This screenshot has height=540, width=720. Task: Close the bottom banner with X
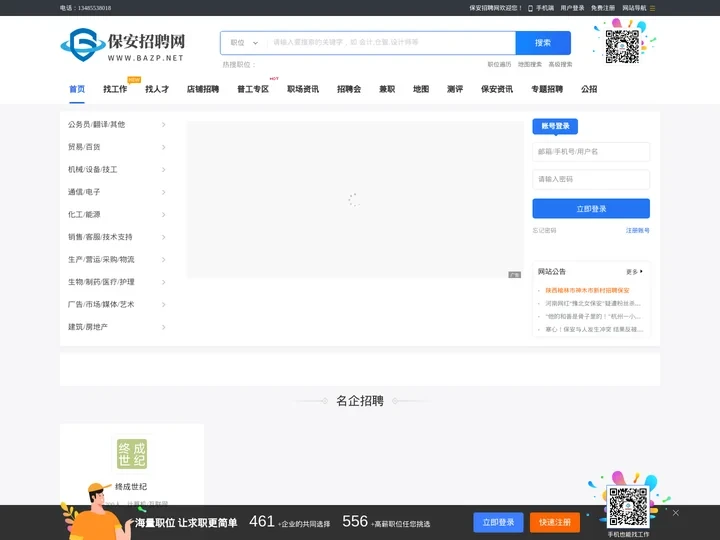675,513
